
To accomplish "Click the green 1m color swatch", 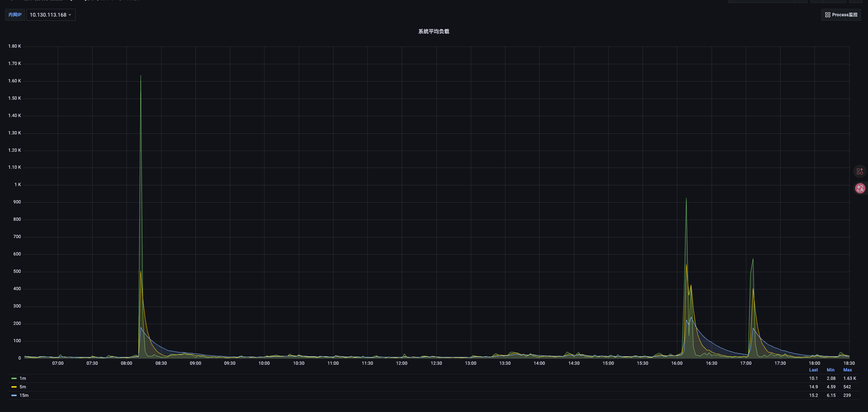I will (x=14, y=378).
